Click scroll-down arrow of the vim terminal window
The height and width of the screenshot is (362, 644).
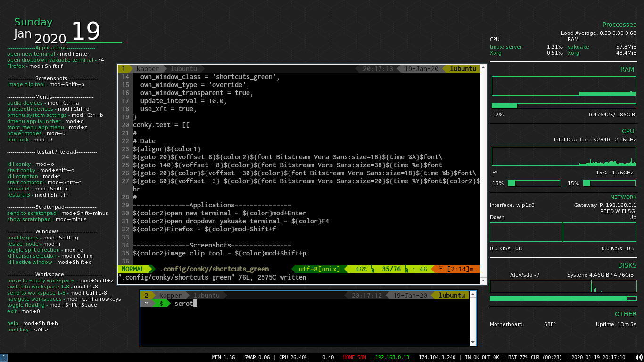(x=483, y=280)
